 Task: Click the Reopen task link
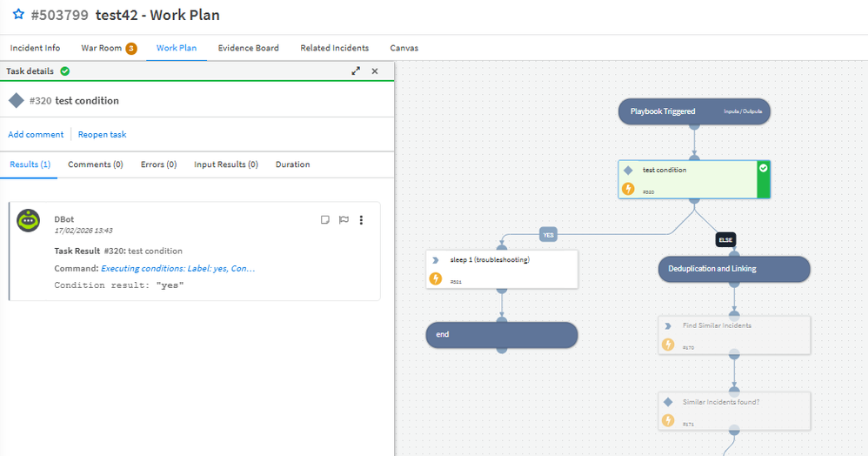click(102, 134)
